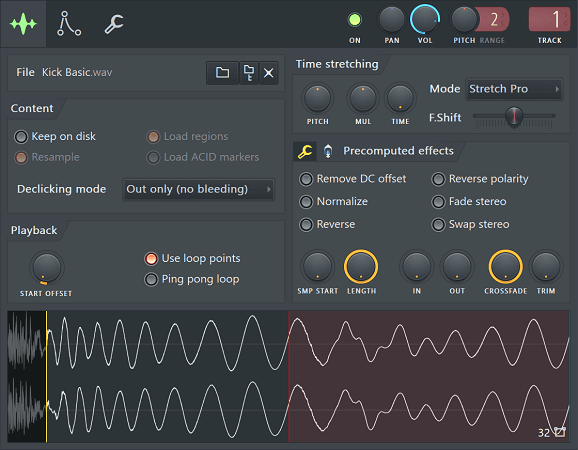
Task: Click the F.Shift slider handle
Action: 513,116
